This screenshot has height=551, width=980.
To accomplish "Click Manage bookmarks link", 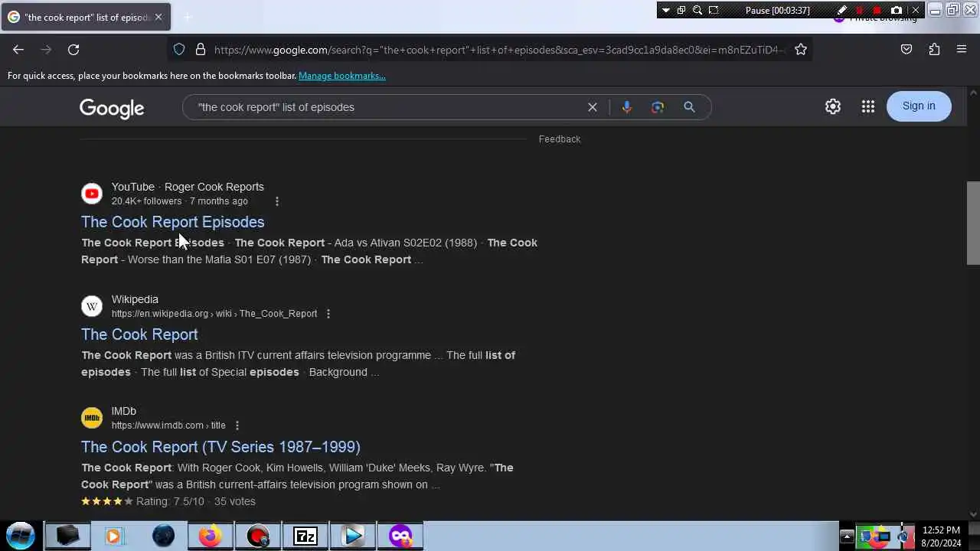I will pos(342,76).
